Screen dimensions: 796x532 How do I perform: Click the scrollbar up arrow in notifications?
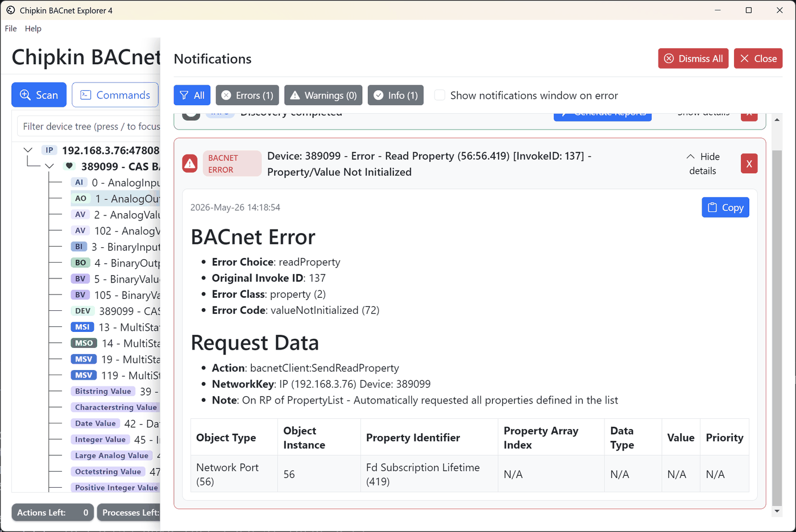777,119
